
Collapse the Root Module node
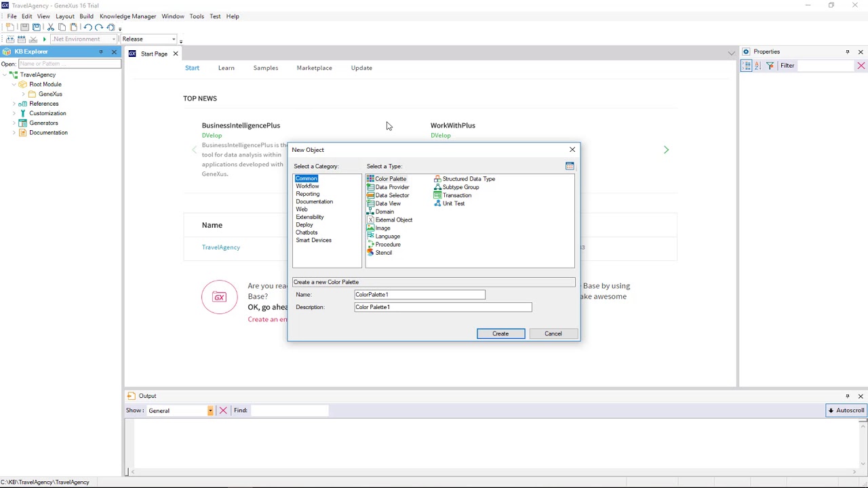(14, 84)
